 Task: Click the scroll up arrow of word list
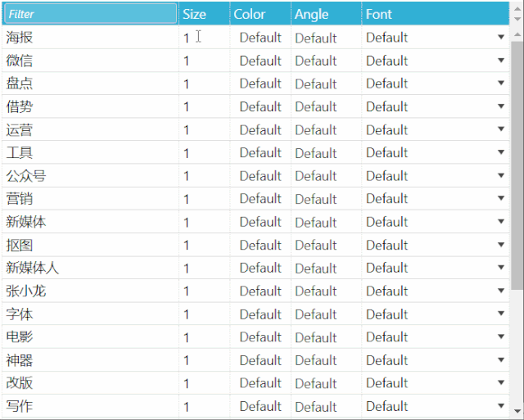coord(517,34)
